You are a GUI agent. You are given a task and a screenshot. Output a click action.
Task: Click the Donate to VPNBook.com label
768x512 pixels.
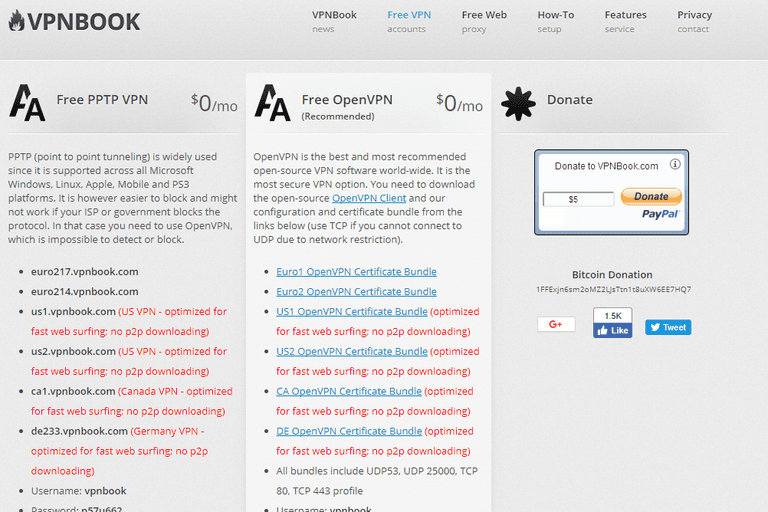[x=606, y=166]
